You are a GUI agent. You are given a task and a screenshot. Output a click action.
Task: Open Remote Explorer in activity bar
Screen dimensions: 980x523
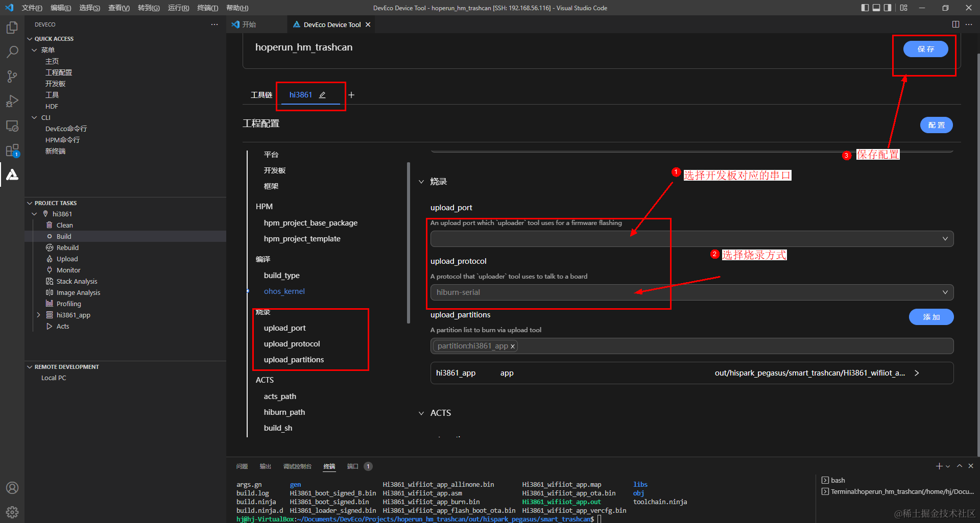tap(12, 126)
